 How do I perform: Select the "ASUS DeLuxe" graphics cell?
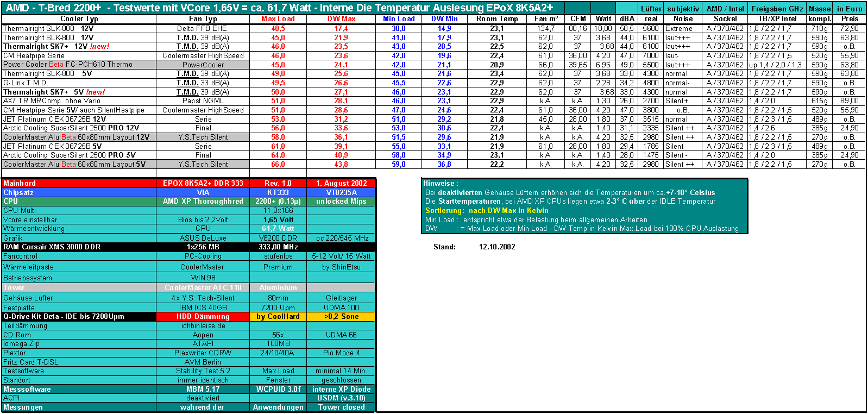tap(203, 239)
